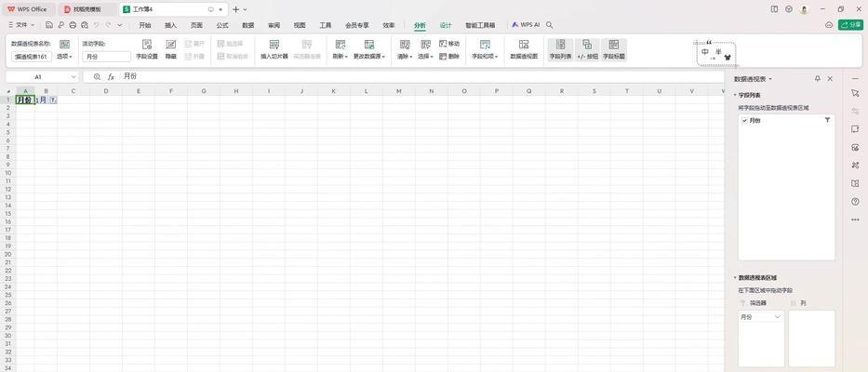Pin the 数据透视表 pane

[817, 79]
